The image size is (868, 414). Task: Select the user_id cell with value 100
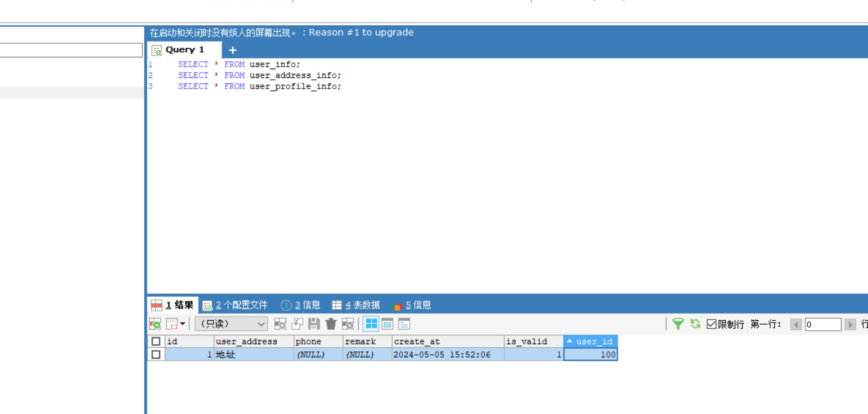click(590, 354)
